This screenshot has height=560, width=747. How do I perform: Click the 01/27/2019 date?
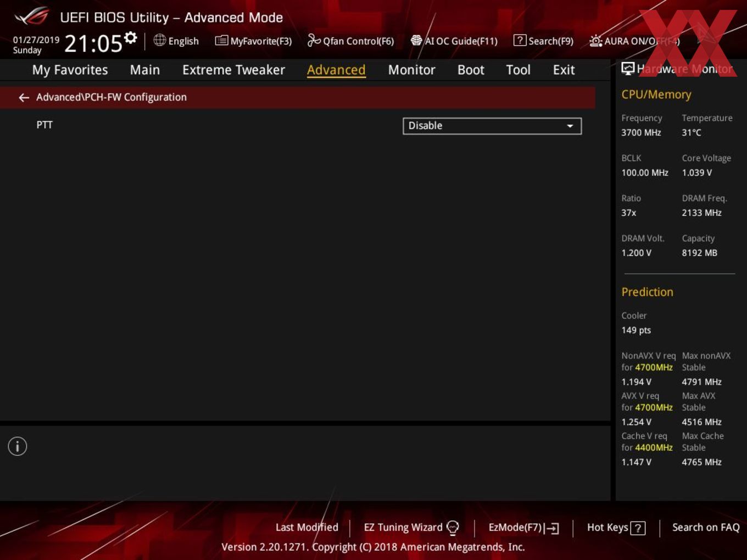pyautogui.click(x=36, y=40)
